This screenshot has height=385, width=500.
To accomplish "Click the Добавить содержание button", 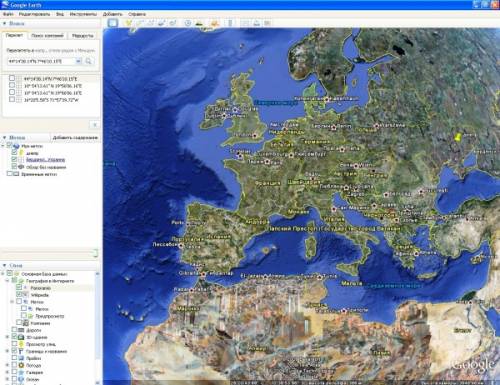I will tap(75, 137).
